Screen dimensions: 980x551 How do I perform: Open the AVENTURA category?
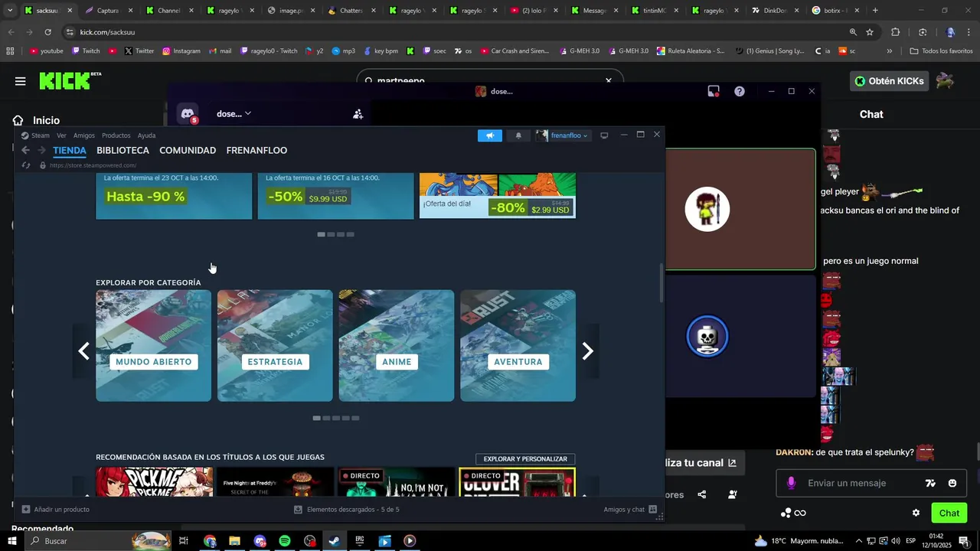click(518, 346)
